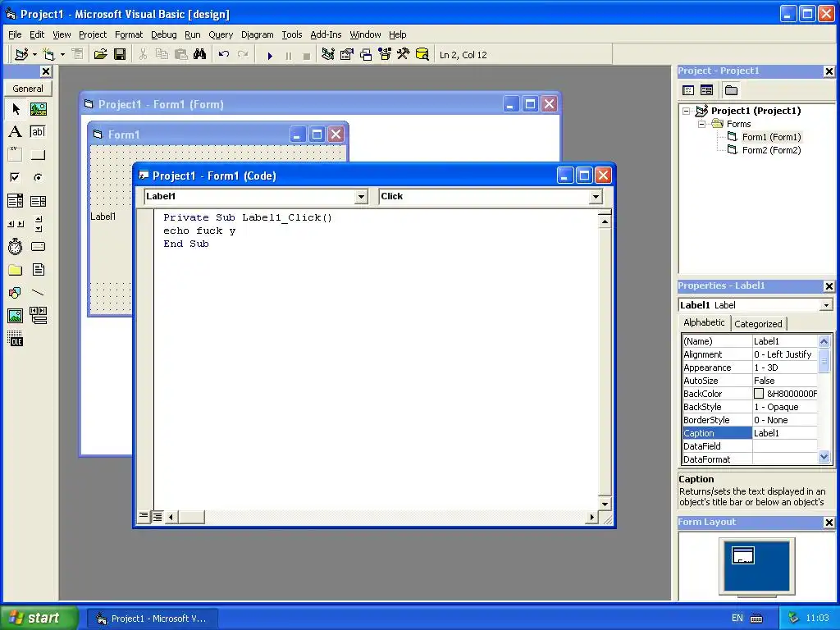
Task: Select the CommandButton tool
Action: pos(38,155)
